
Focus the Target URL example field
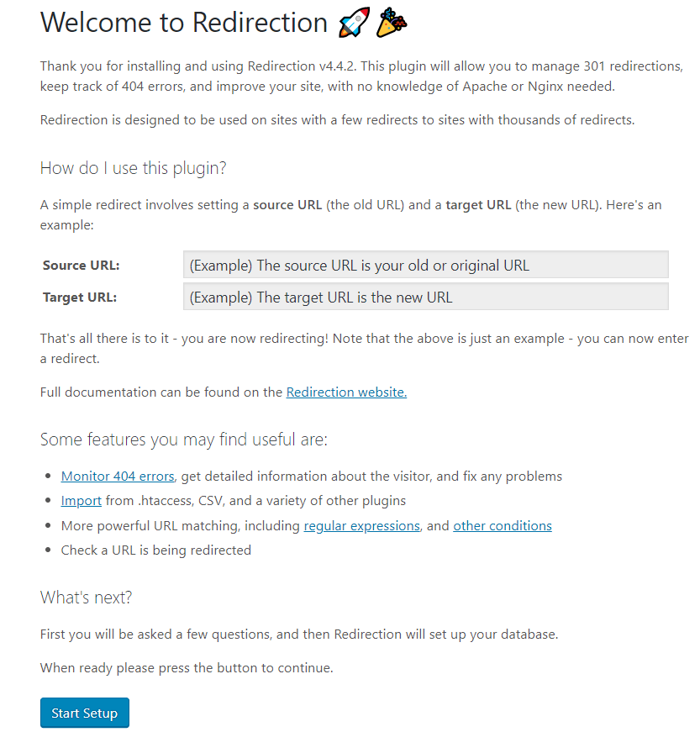coord(425,297)
